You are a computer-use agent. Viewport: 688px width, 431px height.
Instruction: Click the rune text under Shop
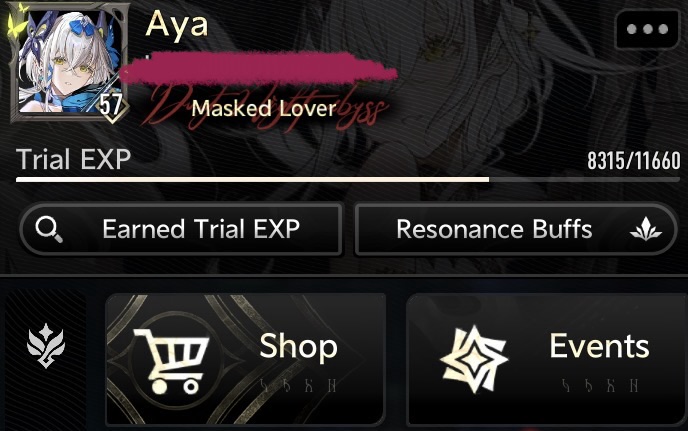pos(298,385)
